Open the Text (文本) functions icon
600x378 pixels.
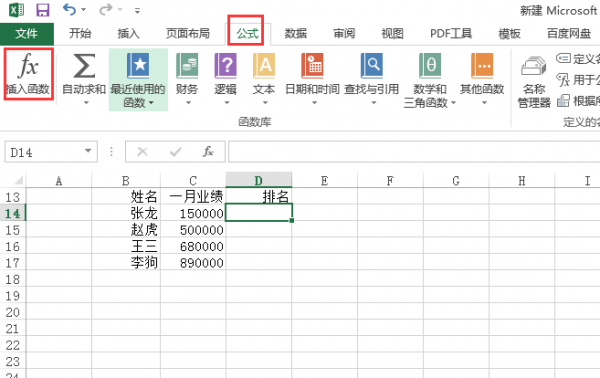coord(264,66)
